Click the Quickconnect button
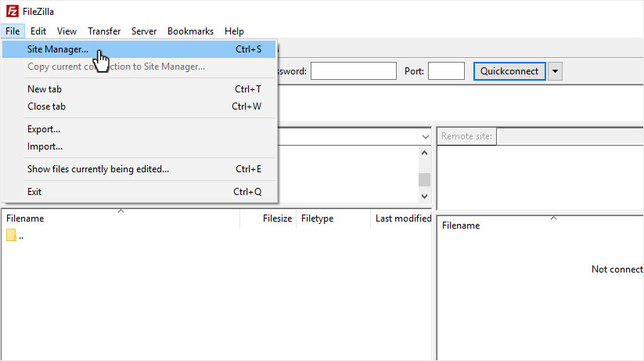This screenshot has height=361, width=644. 509,71
